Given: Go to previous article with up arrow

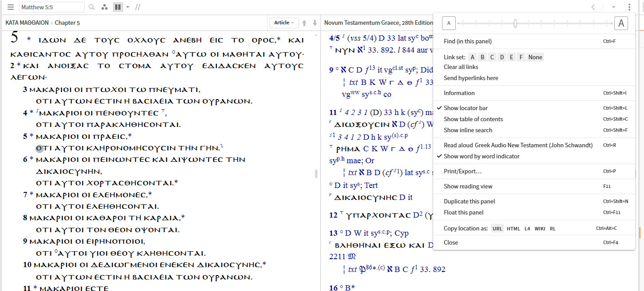Looking at the screenshot, I should click(304, 23).
